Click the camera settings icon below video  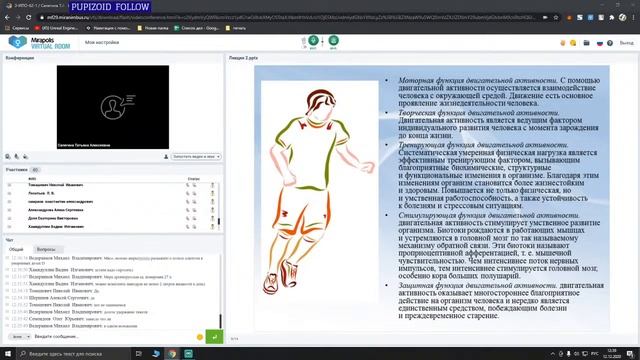click(x=8, y=157)
